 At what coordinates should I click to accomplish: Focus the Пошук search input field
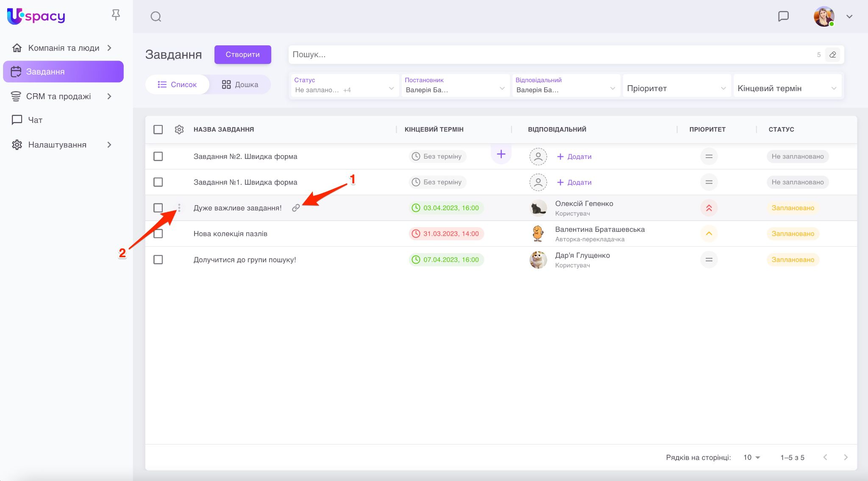pos(551,55)
